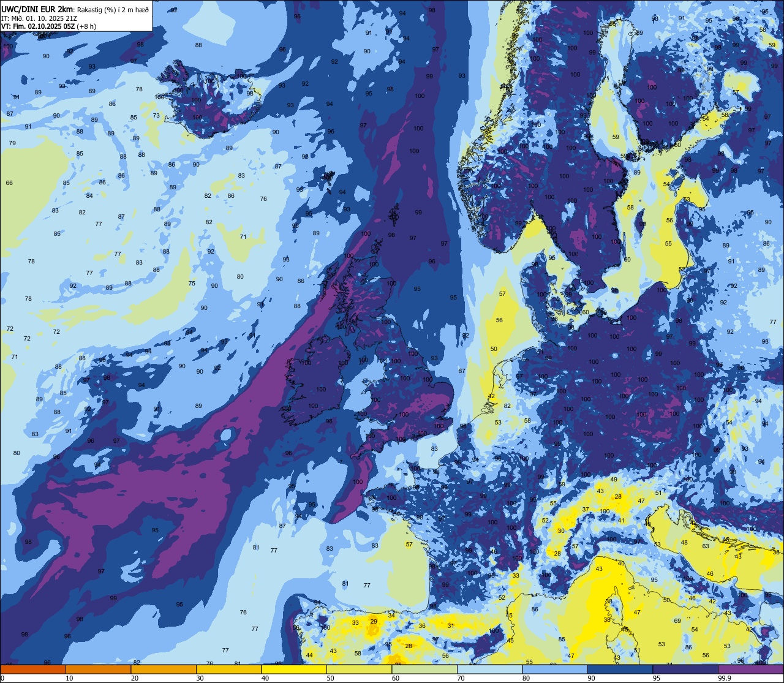Click the humidity value '36' over Spain
The width and height of the screenshot is (784, 683).
coord(422,626)
